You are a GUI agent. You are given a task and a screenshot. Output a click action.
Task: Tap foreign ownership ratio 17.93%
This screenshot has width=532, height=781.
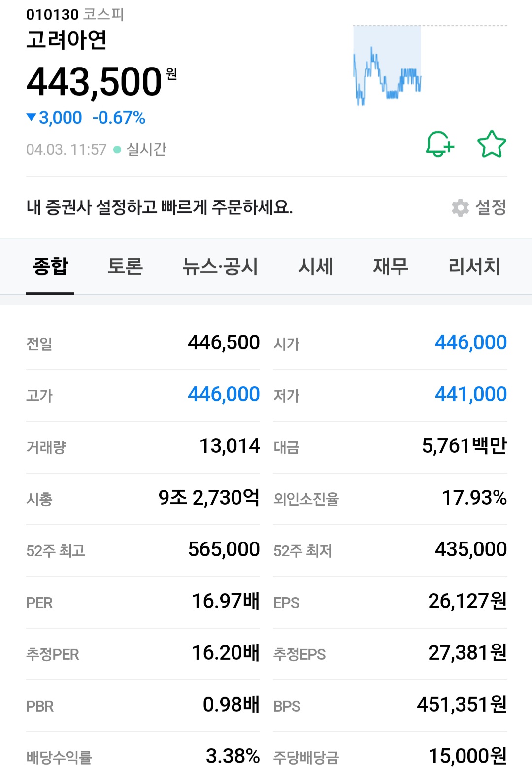pyautogui.click(x=474, y=498)
